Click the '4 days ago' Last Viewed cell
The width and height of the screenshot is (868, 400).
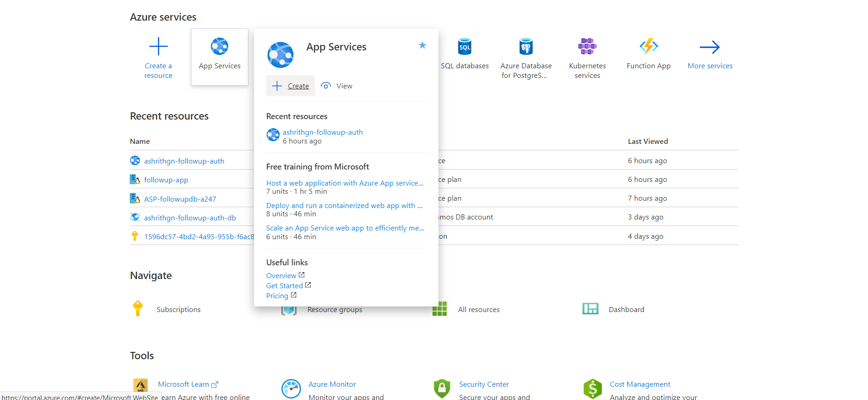click(646, 236)
